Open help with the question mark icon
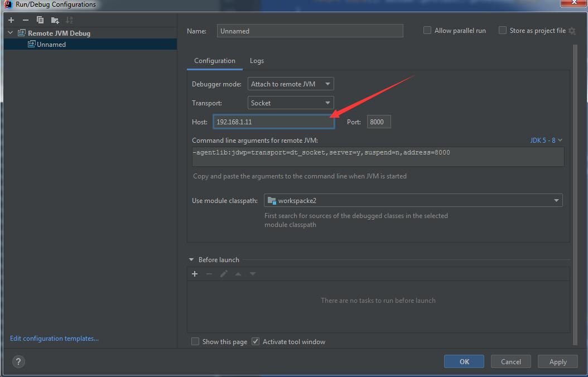 [18, 361]
